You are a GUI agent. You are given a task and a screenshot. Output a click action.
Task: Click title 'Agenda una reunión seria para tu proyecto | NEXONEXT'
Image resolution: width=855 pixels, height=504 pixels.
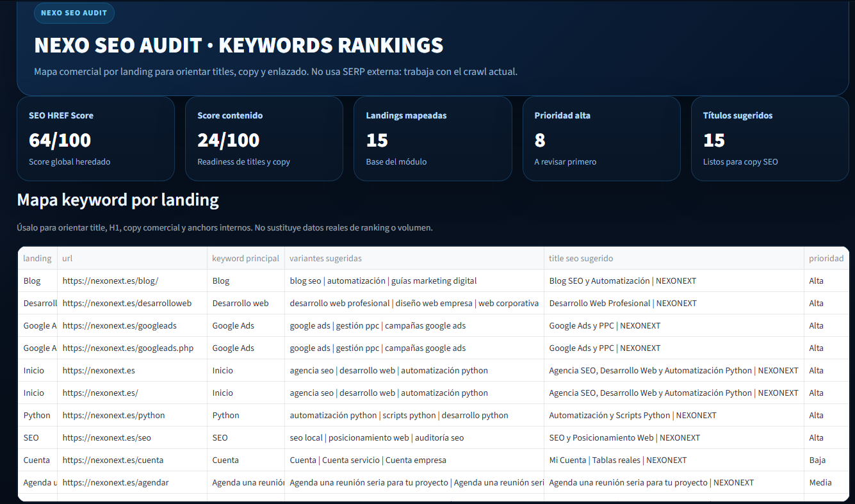tap(674, 482)
